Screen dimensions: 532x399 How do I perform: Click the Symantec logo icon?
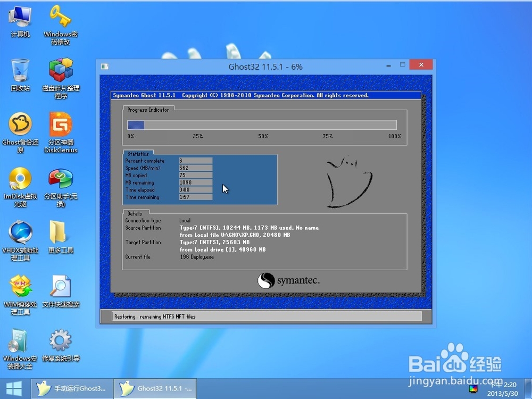(x=266, y=280)
